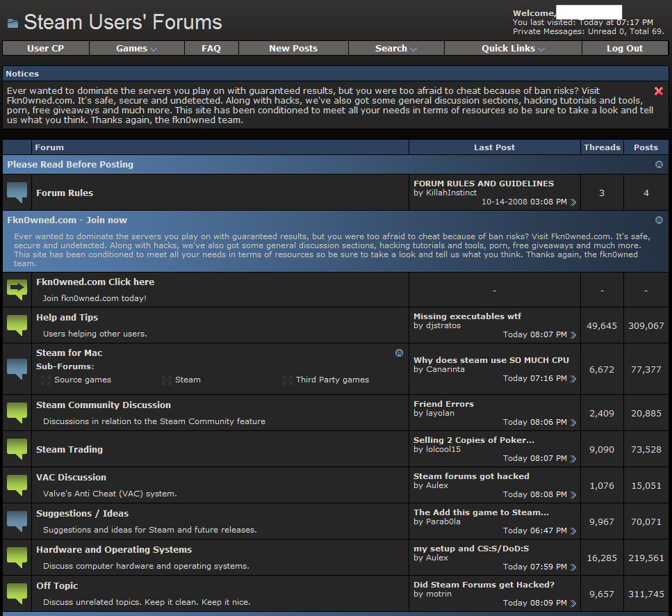This screenshot has width=672, height=616.
Task: View profile of user KillahInstinct
Action: pyautogui.click(x=451, y=193)
